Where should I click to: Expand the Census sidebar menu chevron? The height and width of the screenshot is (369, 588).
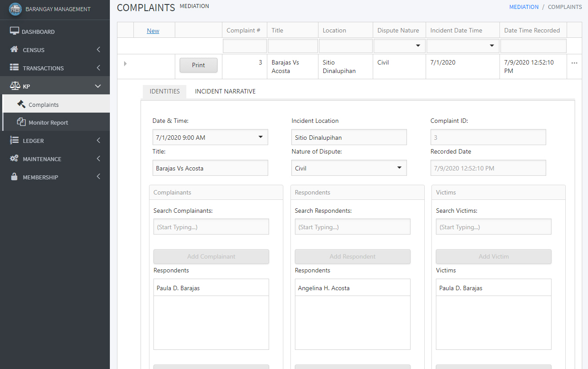click(98, 49)
